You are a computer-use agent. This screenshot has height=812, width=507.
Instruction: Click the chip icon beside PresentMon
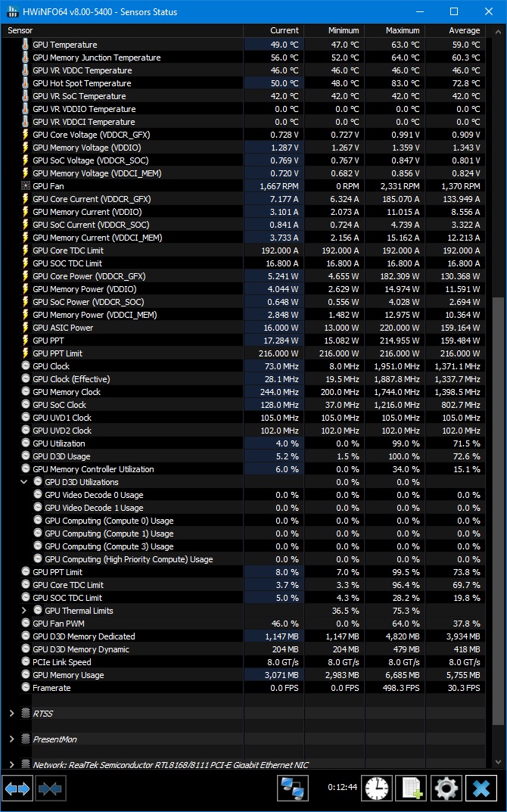coord(26,739)
